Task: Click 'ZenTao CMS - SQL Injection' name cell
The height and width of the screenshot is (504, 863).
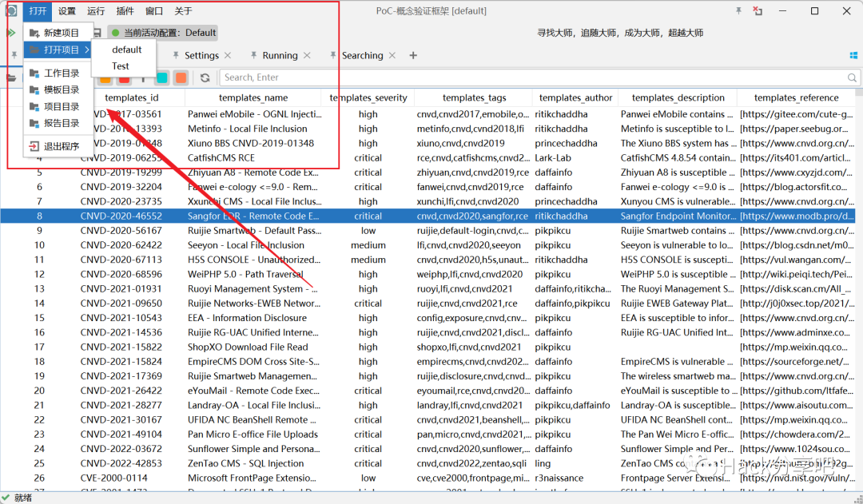Action: (x=245, y=463)
